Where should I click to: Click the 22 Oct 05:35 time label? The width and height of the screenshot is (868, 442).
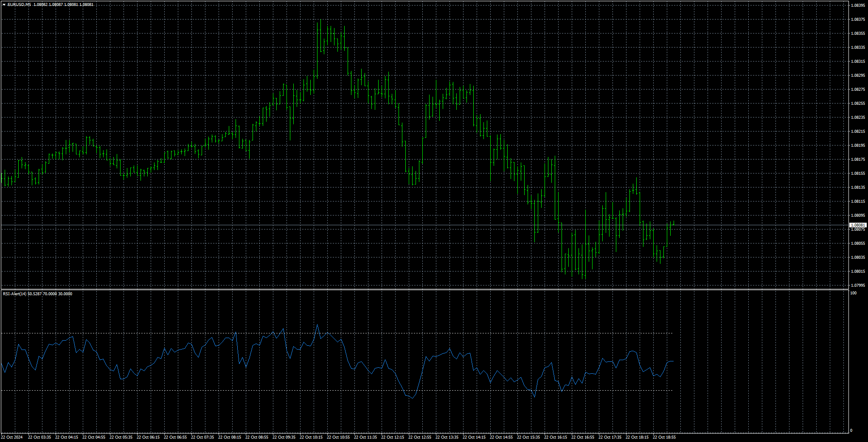point(121,437)
